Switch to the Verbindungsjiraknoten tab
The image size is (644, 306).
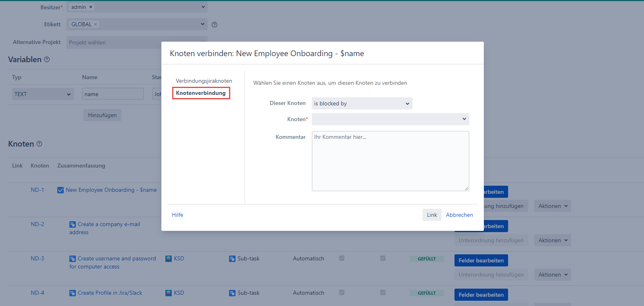point(204,81)
